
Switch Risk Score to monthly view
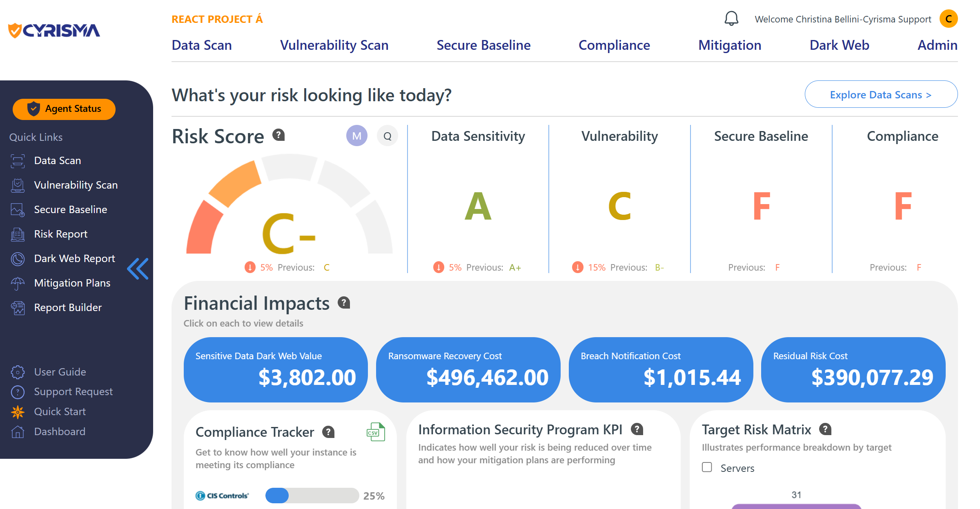pos(356,136)
